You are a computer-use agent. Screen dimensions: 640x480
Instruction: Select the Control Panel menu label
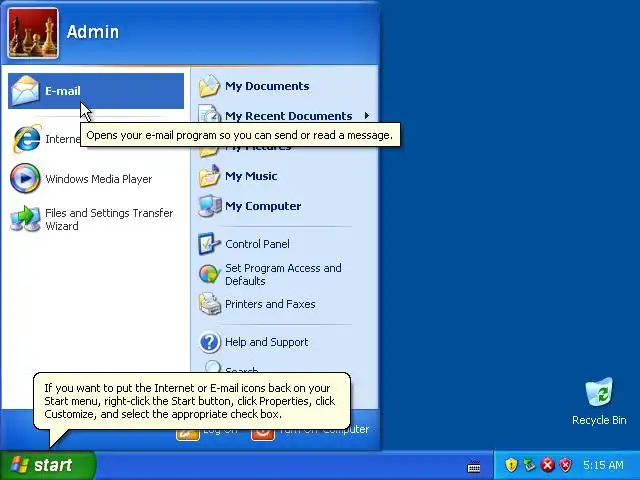(x=257, y=244)
